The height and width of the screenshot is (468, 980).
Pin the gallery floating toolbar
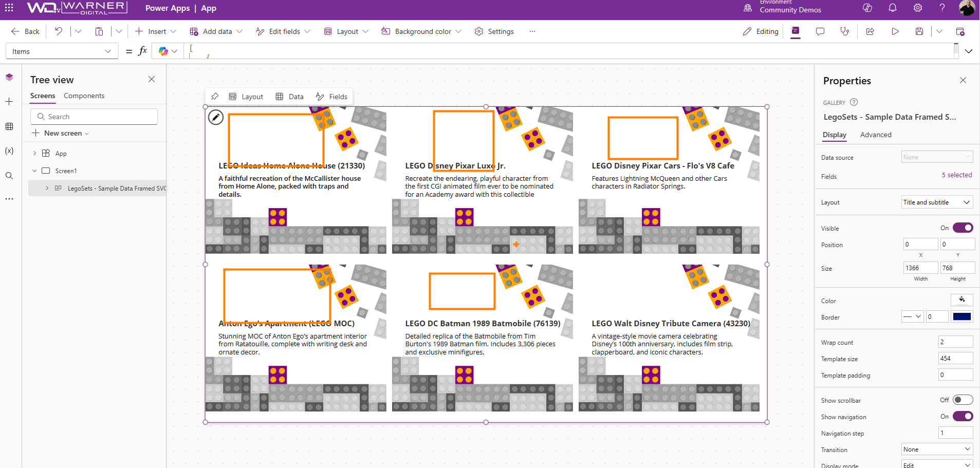tap(215, 97)
